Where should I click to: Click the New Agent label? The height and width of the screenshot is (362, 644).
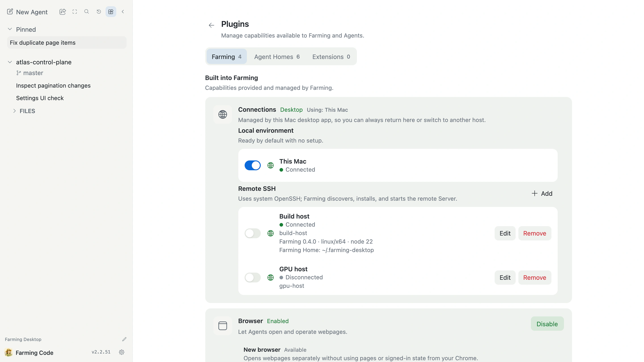coord(32,12)
